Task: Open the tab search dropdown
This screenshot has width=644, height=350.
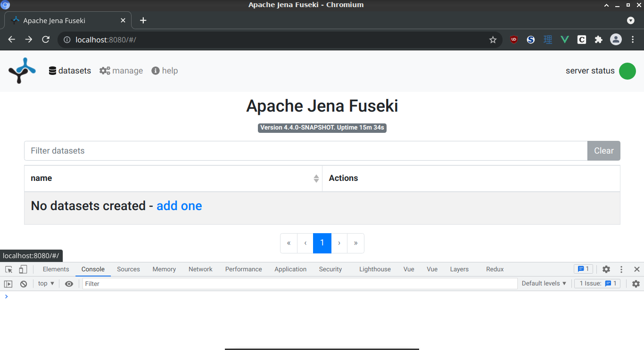Action: pos(631,20)
